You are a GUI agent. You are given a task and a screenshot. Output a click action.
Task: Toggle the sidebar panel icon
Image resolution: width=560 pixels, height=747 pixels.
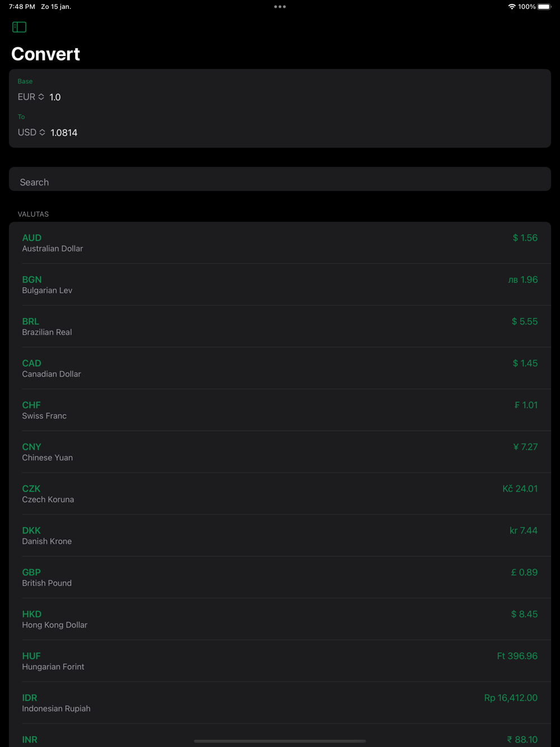pyautogui.click(x=19, y=27)
